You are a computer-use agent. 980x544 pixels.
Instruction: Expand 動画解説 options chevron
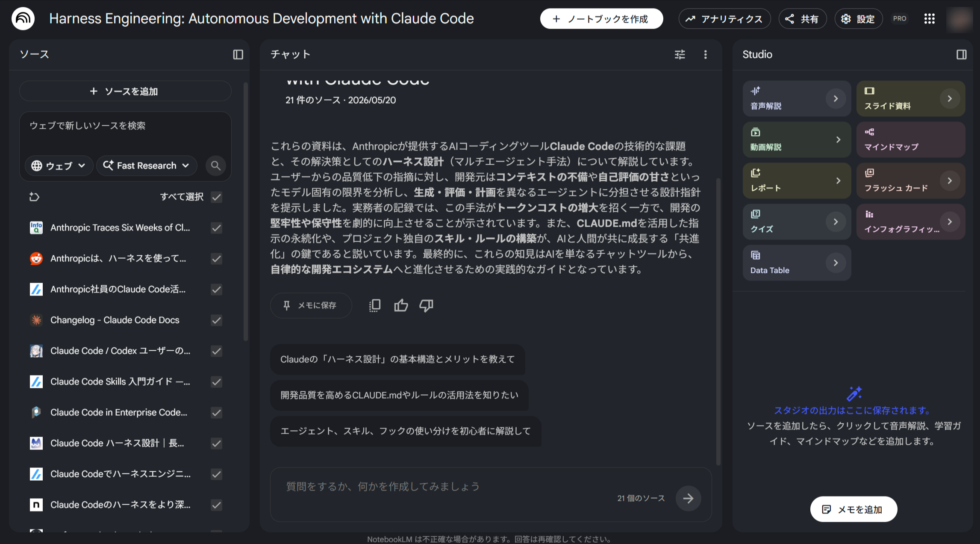(838, 140)
